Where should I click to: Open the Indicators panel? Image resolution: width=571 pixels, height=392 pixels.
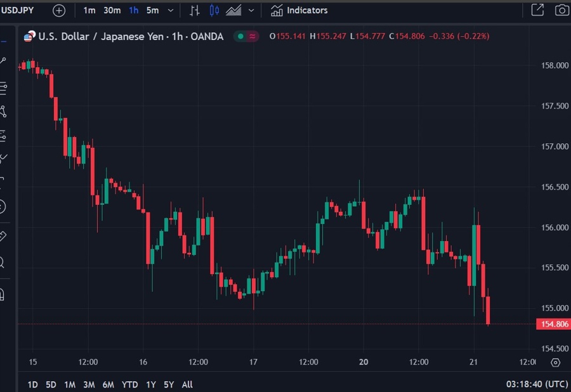coord(299,11)
